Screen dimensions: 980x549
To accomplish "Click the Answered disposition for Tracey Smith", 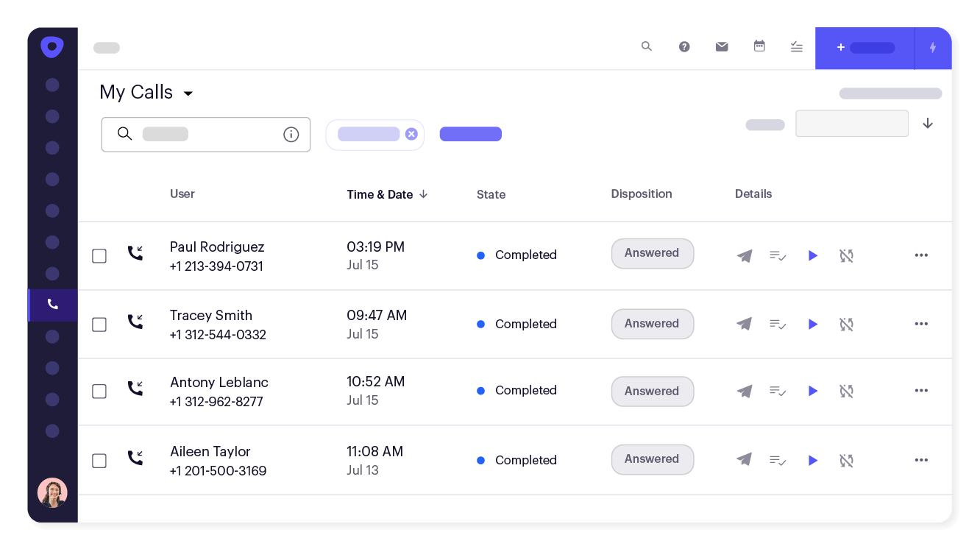I will click(x=652, y=324).
